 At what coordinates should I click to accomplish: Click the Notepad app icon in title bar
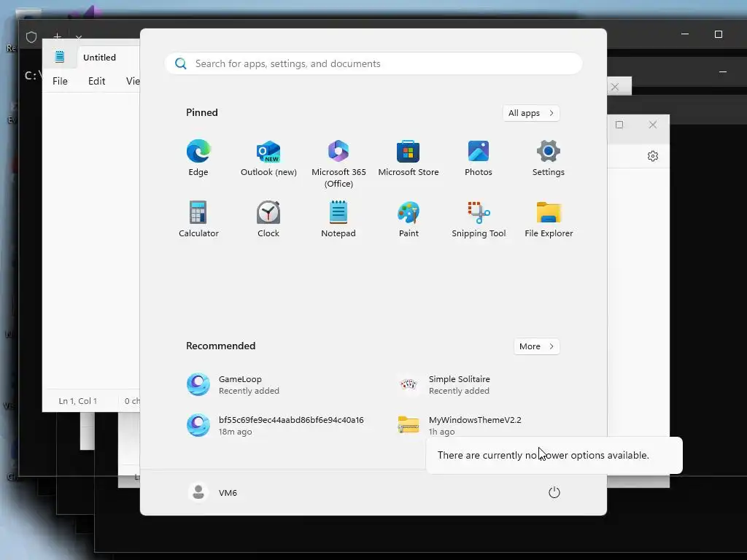tap(60, 57)
